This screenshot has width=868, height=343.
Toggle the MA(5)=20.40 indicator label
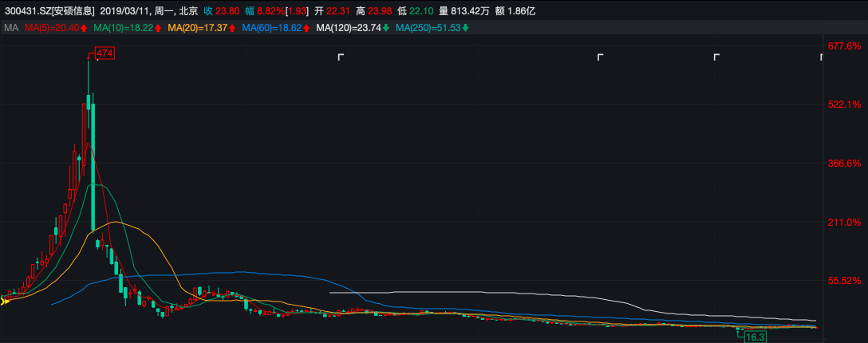click(x=51, y=28)
